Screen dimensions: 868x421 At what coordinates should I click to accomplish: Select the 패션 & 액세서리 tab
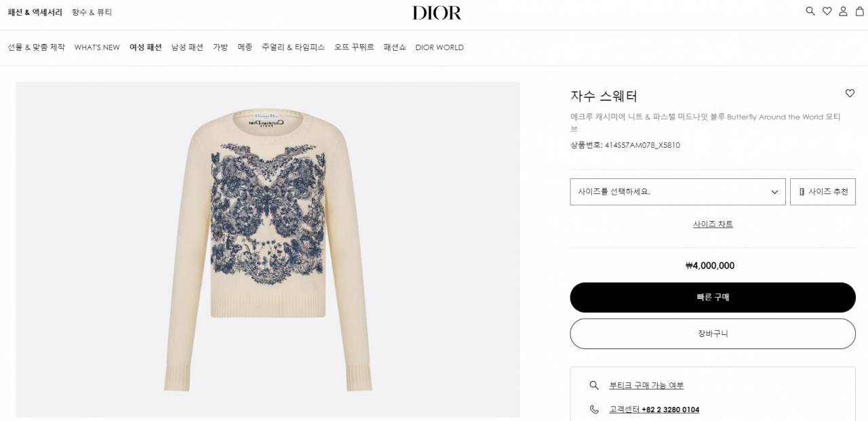[35, 12]
